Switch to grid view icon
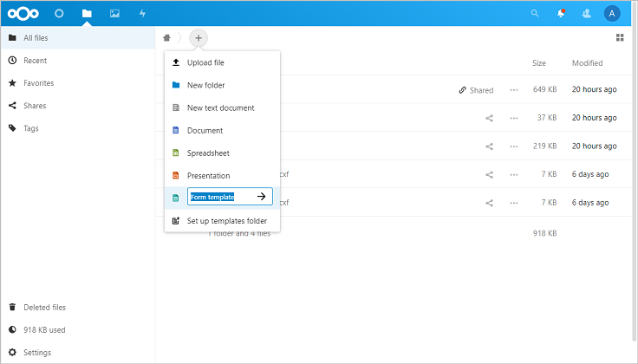 [x=620, y=38]
